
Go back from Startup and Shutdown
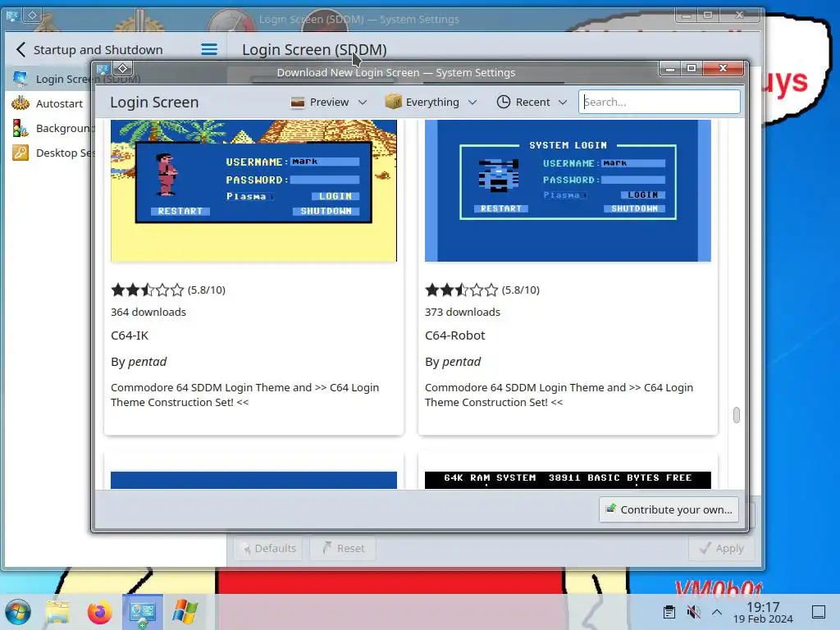point(21,50)
